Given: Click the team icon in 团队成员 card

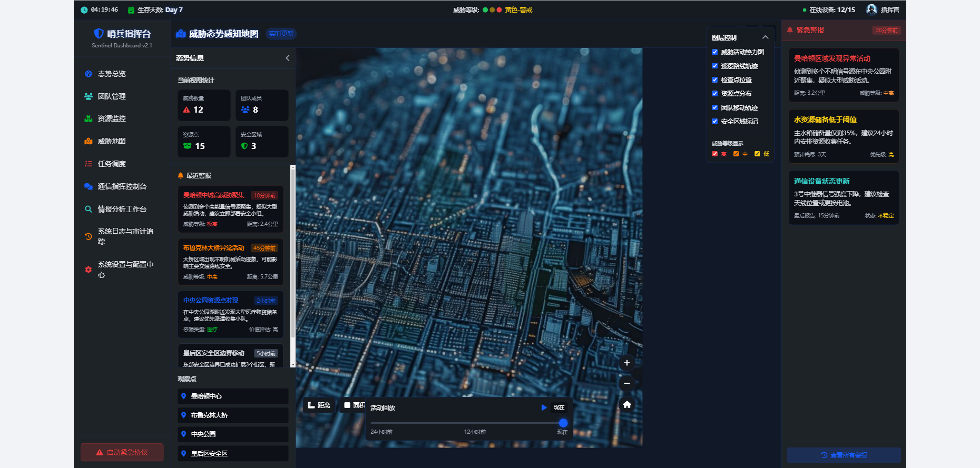Looking at the screenshot, I should click(x=245, y=109).
